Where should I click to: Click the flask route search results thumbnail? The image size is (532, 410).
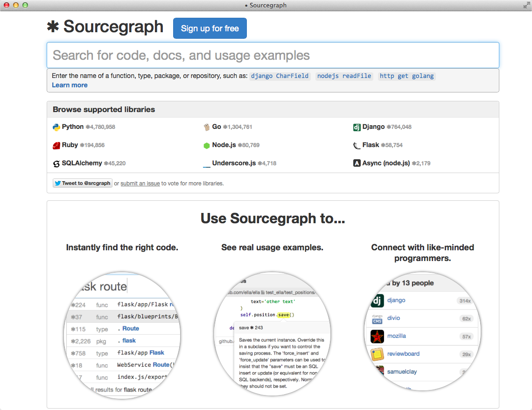tap(122, 335)
